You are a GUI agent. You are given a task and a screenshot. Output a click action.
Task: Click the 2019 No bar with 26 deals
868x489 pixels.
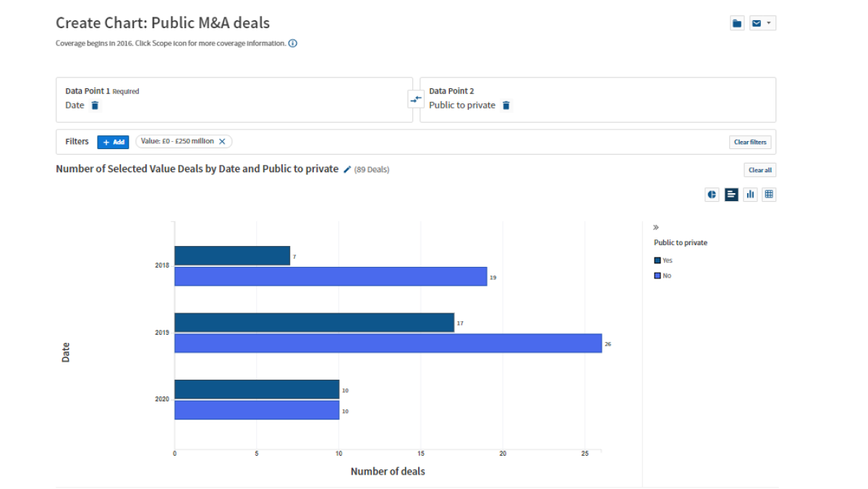click(x=388, y=343)
